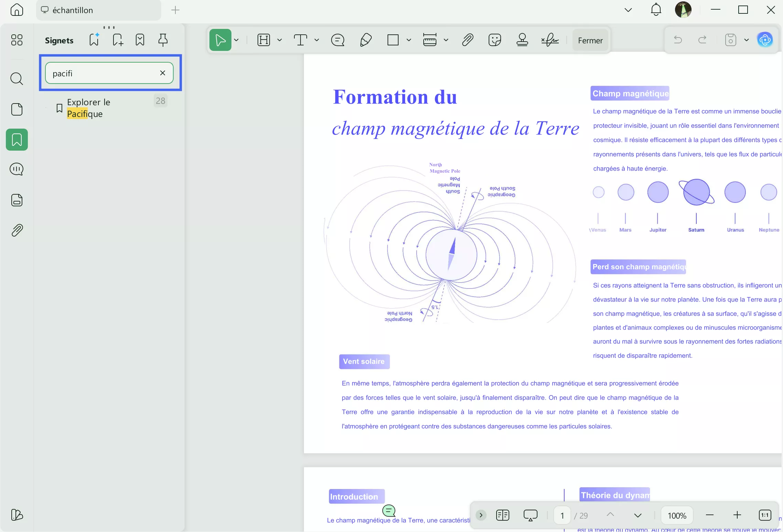
Task: Go to the home screen
Action: (x=17, y=10)
